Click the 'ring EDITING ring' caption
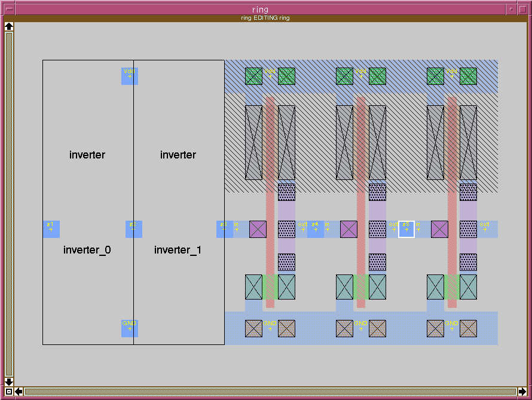 click(x=265, y=18)
